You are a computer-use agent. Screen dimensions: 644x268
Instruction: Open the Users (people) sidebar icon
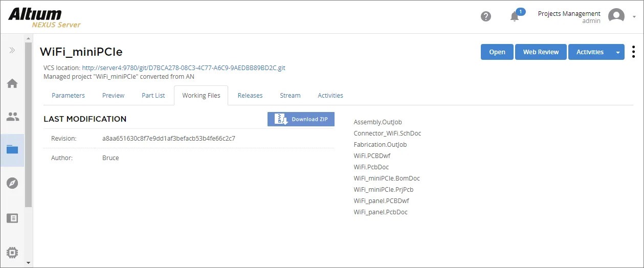pyautogui.click(x=12, y=117)
